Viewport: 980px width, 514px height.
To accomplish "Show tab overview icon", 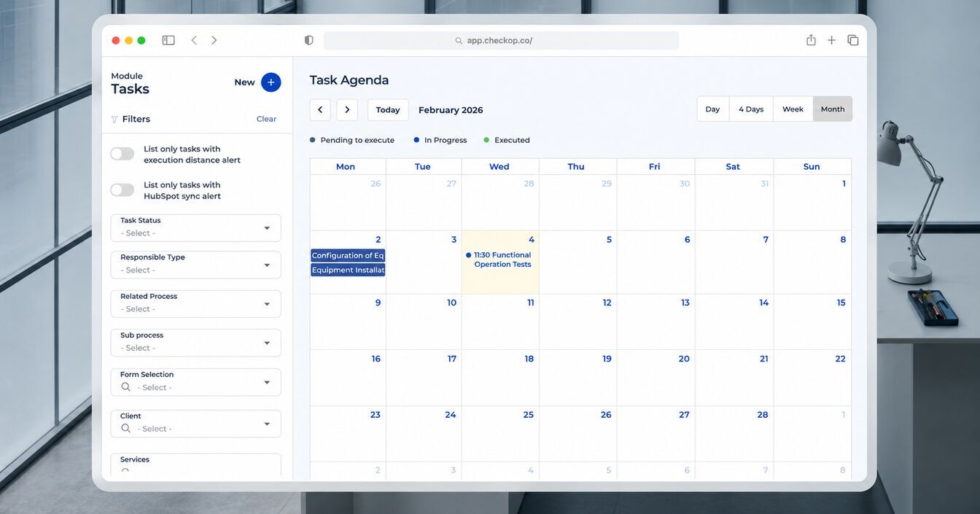I will click(852, 40).
